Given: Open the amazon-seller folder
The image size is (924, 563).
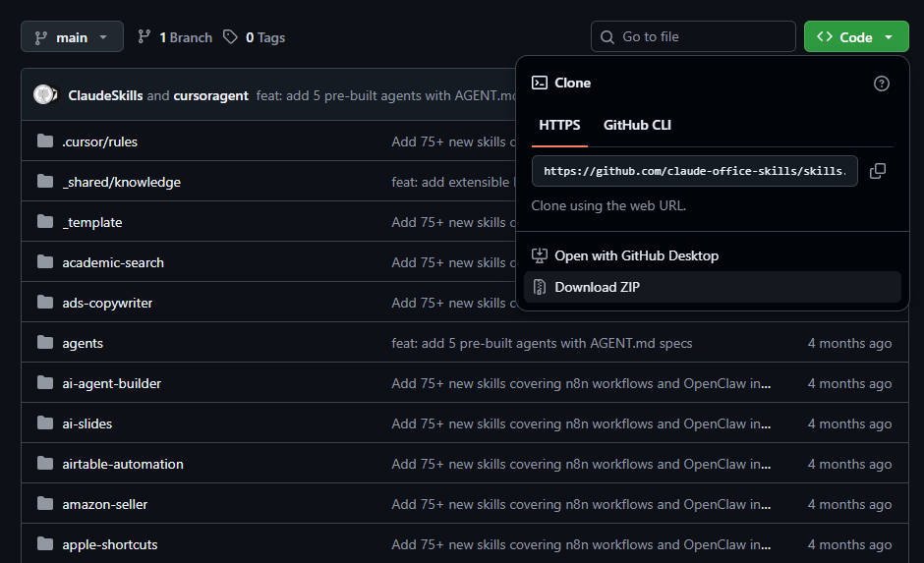Looking at the screenshot, I should click(x=105, y=504).
